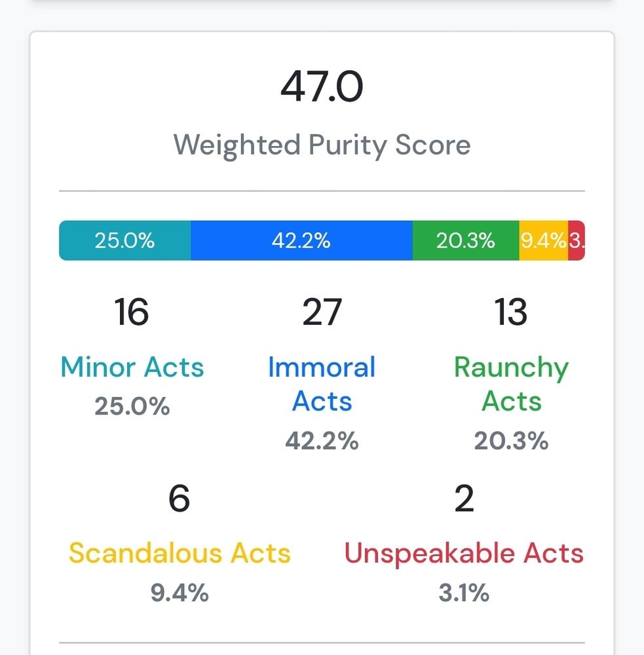Click the count 27 above Immoral Acts
Viewport: 644px width, 655px height.
[322, 312]
